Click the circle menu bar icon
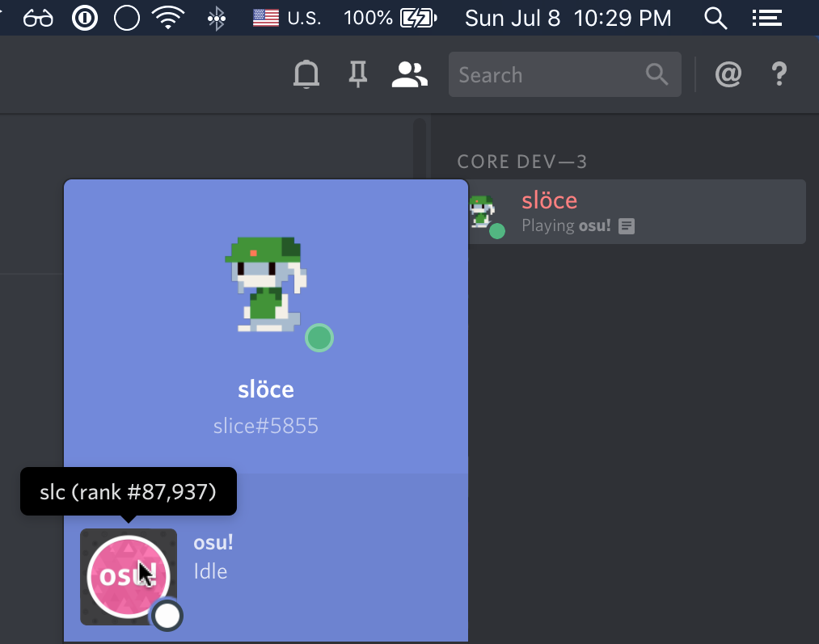 click(x=127, y=19)
